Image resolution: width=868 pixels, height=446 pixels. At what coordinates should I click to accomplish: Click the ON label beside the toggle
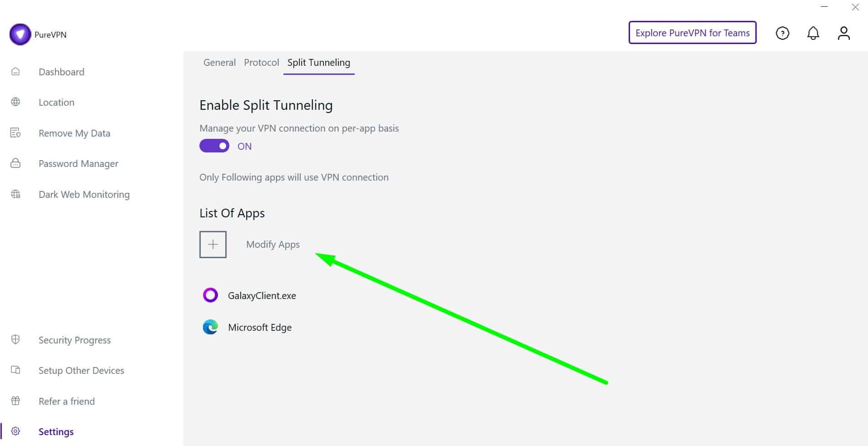(x=244, y=146)
